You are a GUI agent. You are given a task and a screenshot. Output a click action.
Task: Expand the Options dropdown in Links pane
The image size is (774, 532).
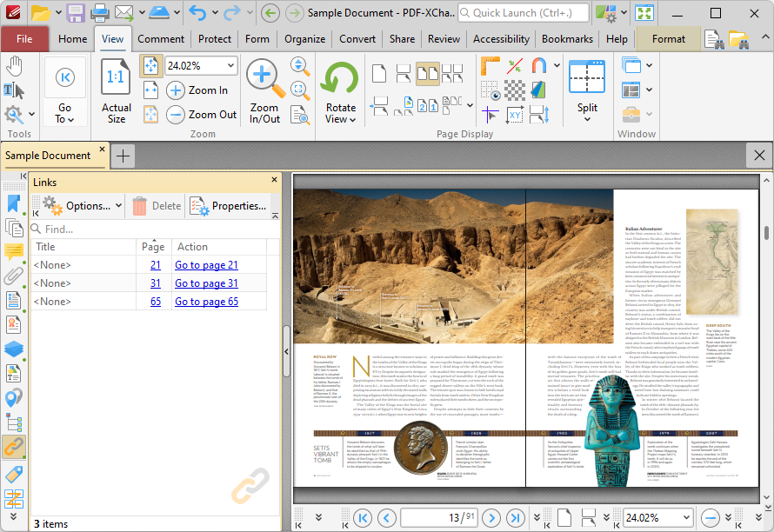coord(118,206)
